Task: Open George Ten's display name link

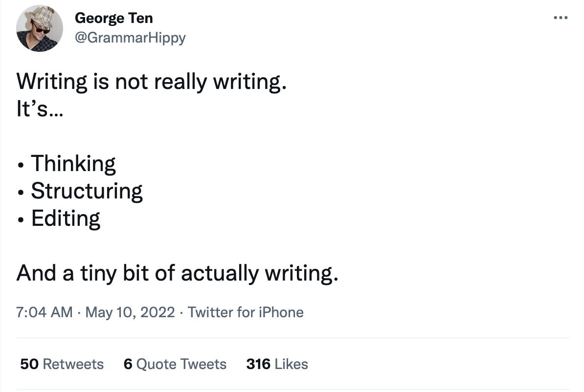Action: [113, 18]
